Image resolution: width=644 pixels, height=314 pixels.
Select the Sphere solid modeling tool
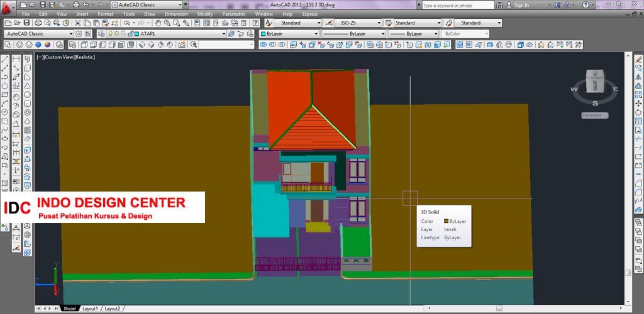click(27, 94)
